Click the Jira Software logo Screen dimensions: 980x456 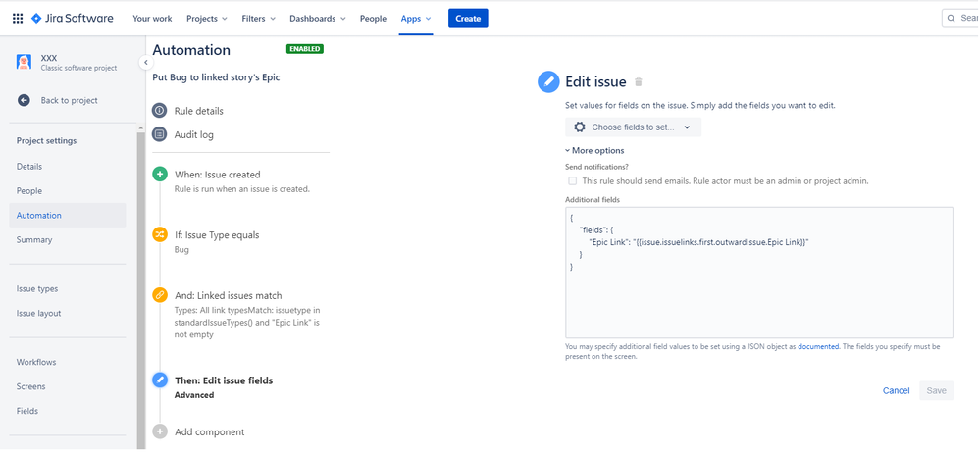tap(73, 18)
